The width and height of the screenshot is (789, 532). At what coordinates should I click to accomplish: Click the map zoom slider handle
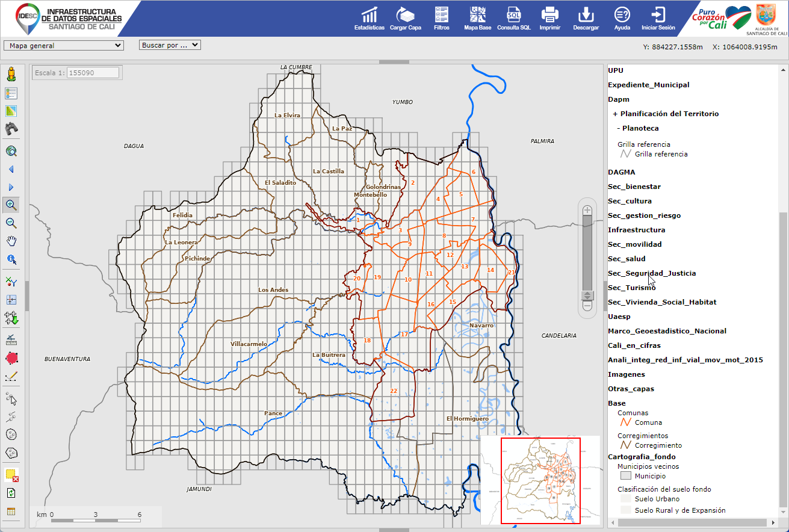[588, 295]
